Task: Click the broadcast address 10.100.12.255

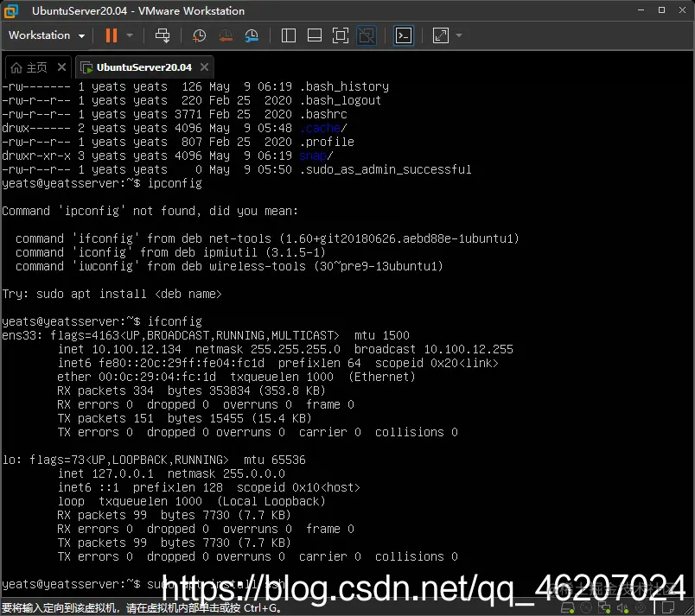Action: [469, 349]
